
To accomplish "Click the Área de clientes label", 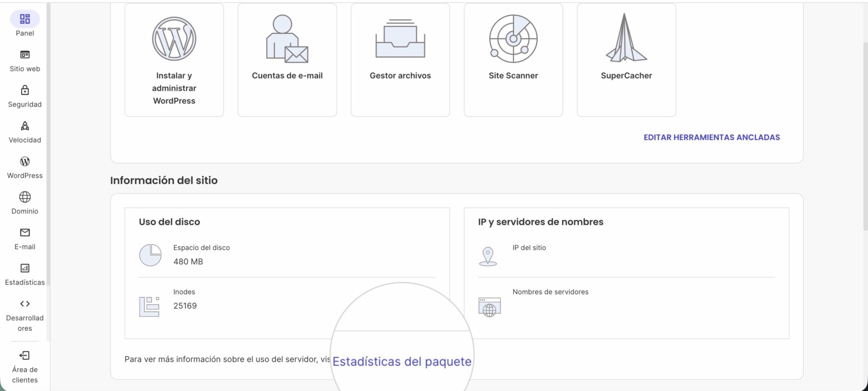I will [25, 375].
